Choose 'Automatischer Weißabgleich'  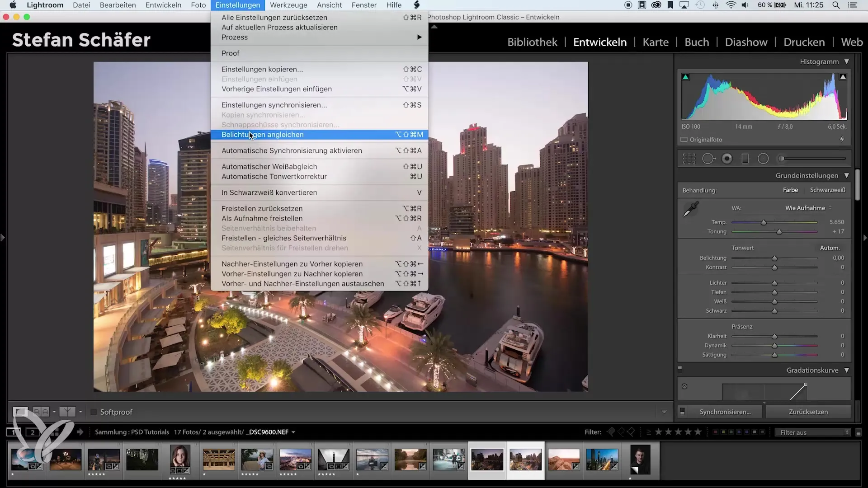319,167
